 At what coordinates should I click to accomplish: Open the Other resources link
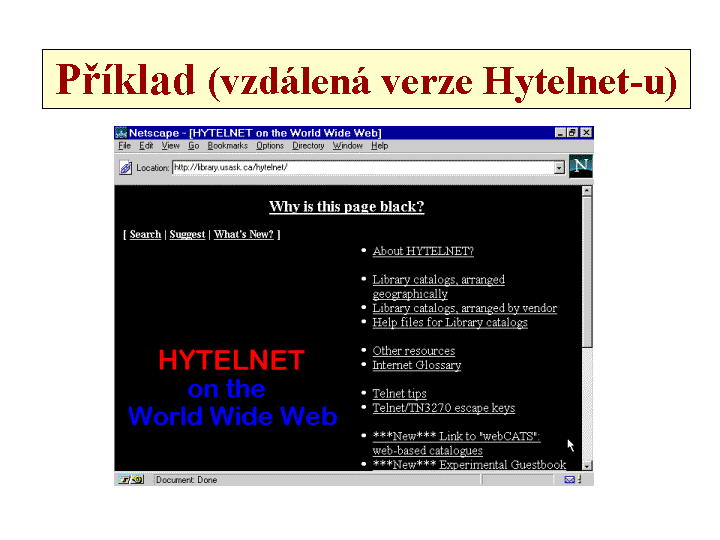click(x=414, y=351)
